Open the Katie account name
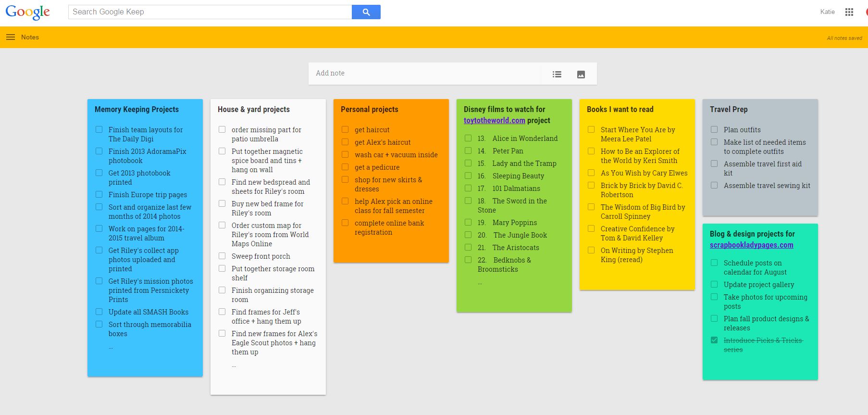This screenshot has height=415, width=868. [827, 12]
